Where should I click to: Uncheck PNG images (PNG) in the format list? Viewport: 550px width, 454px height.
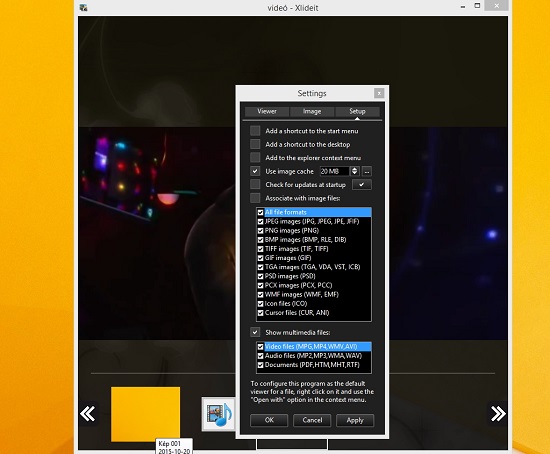(x=260, y=231)
